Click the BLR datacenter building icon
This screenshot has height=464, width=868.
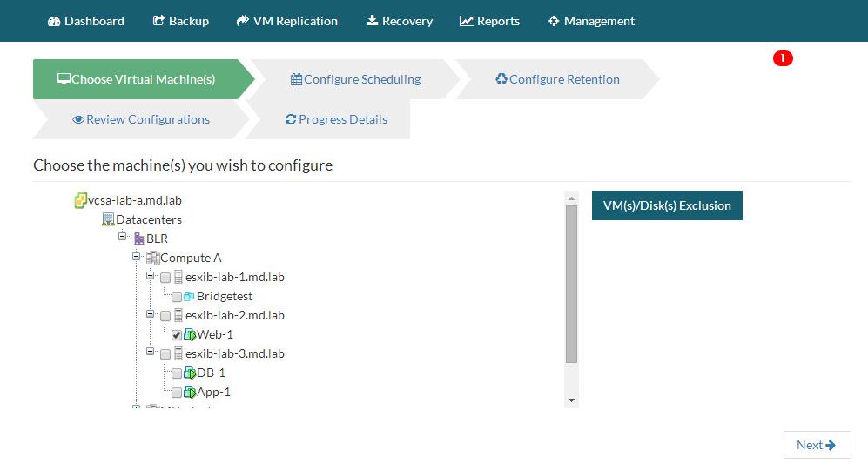(138, 239)
